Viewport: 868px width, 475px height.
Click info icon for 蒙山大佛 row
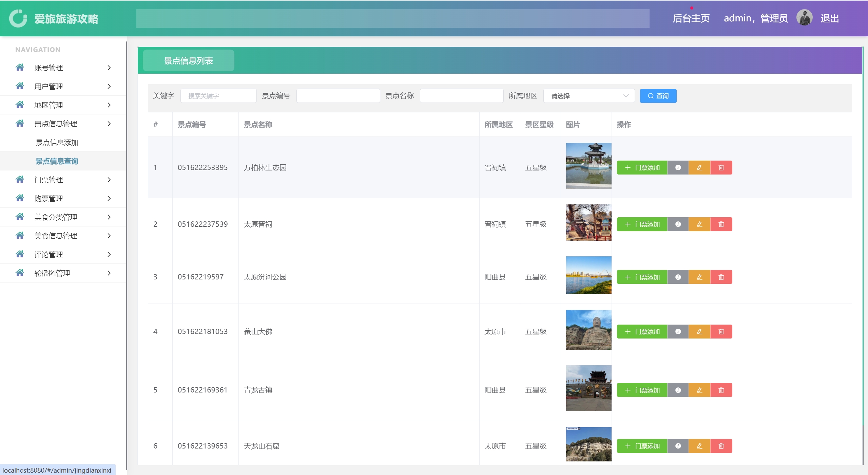click(x=678, y=331)
